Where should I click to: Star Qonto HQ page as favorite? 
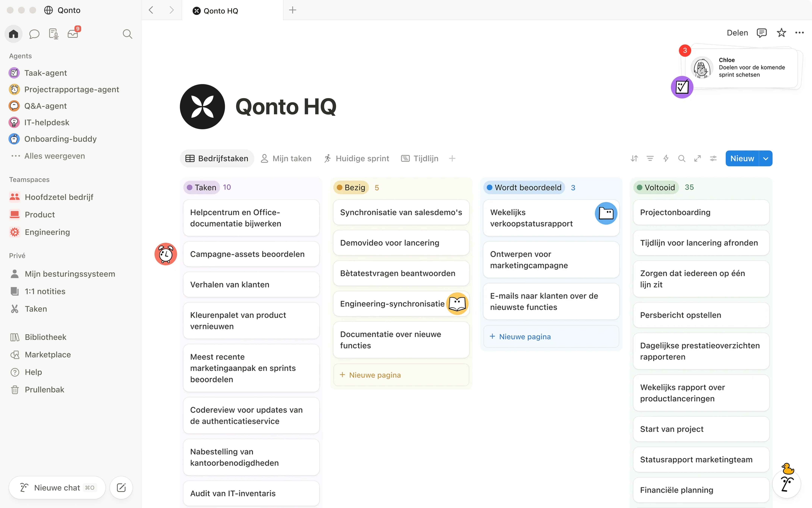[782, 33]
